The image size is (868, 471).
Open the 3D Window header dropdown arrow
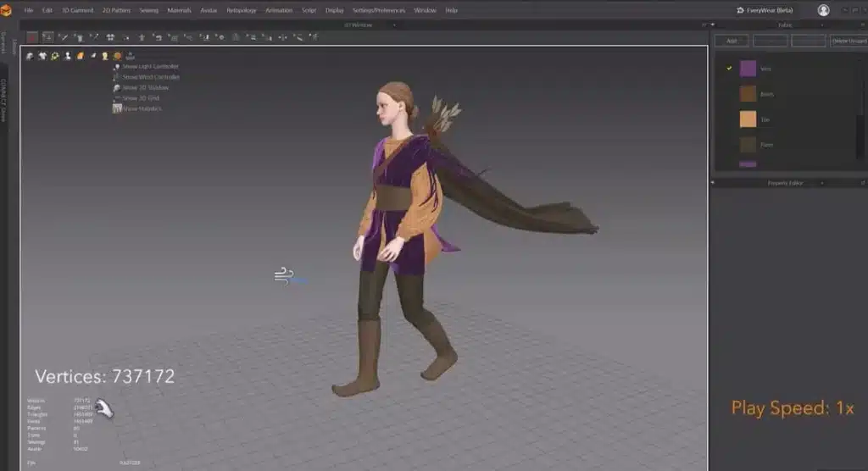394,25
